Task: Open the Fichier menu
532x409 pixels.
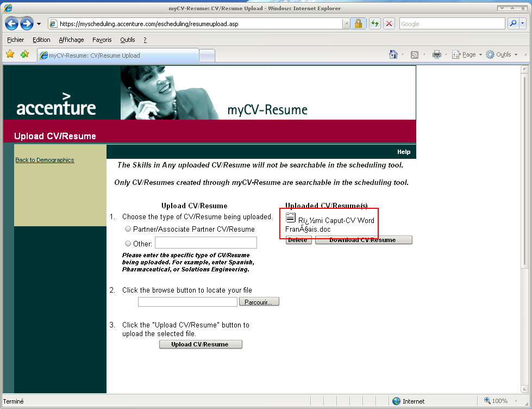Action: pos(16,40)
